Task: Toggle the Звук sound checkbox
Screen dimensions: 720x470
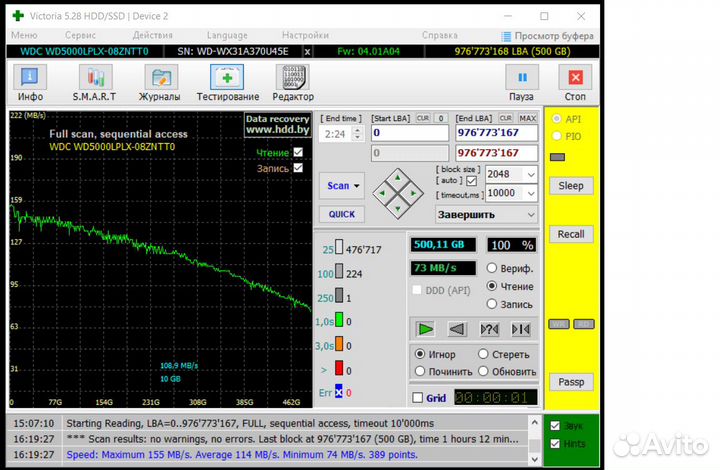Action: click(x=555, y=425)
